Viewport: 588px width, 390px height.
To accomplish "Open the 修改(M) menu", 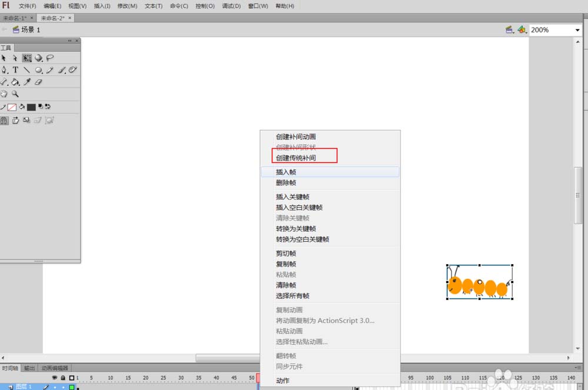I will (x=127, y=6).
